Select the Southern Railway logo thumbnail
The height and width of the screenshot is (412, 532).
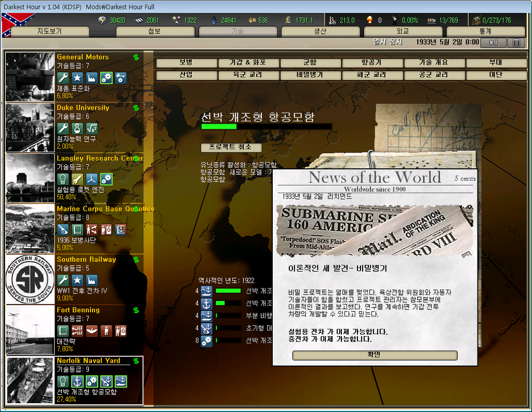(x=30, y=280)
